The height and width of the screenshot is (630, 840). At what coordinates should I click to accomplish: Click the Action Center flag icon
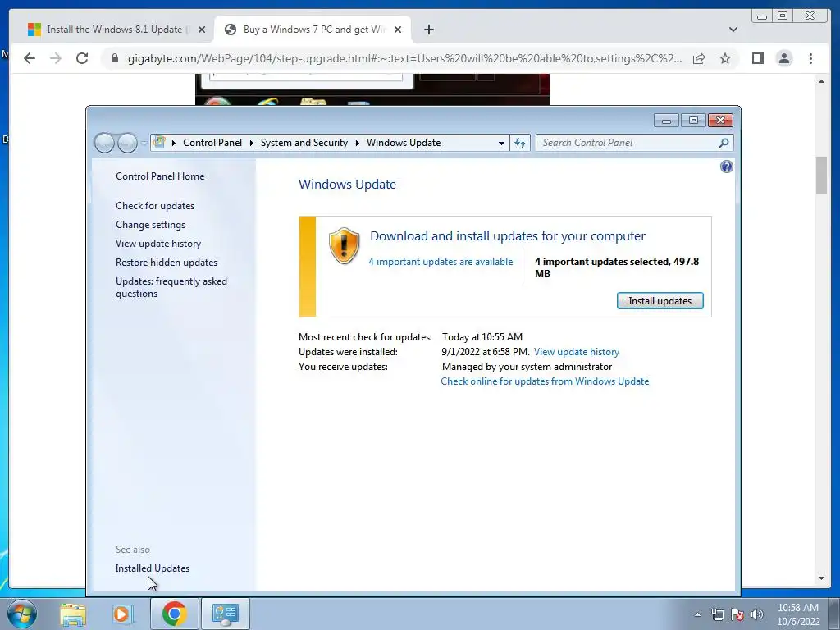coord(737,614)
